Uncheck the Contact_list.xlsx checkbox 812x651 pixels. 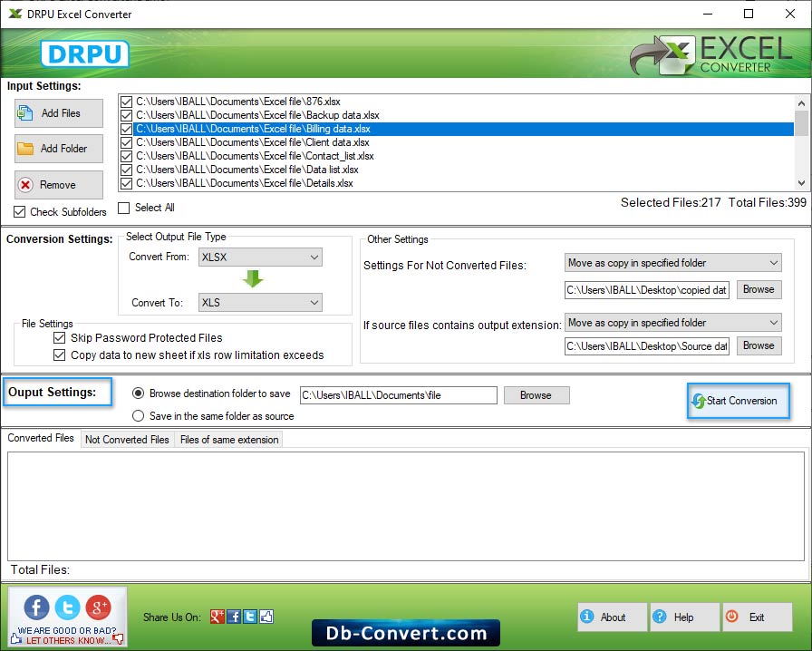(126, 156)
